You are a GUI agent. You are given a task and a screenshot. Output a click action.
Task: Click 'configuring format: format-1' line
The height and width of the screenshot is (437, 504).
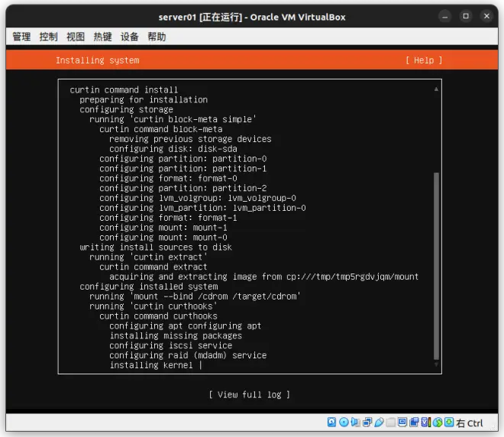[x=168, y=218]
